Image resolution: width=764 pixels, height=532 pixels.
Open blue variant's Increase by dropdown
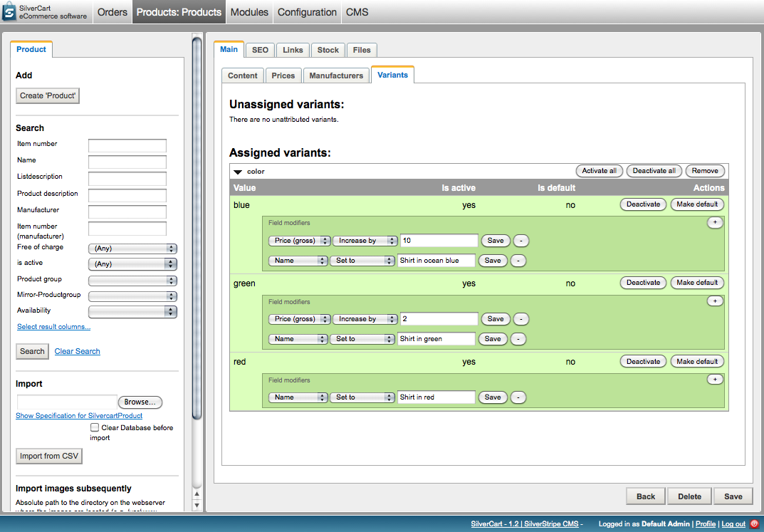(x=365, y=241)
